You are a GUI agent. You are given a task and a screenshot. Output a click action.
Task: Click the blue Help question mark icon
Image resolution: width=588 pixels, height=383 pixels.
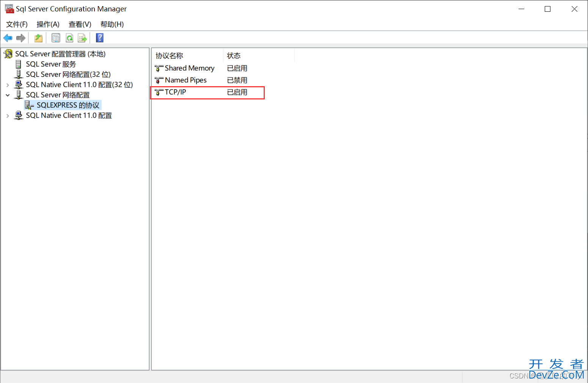click(x=100, y=38)
